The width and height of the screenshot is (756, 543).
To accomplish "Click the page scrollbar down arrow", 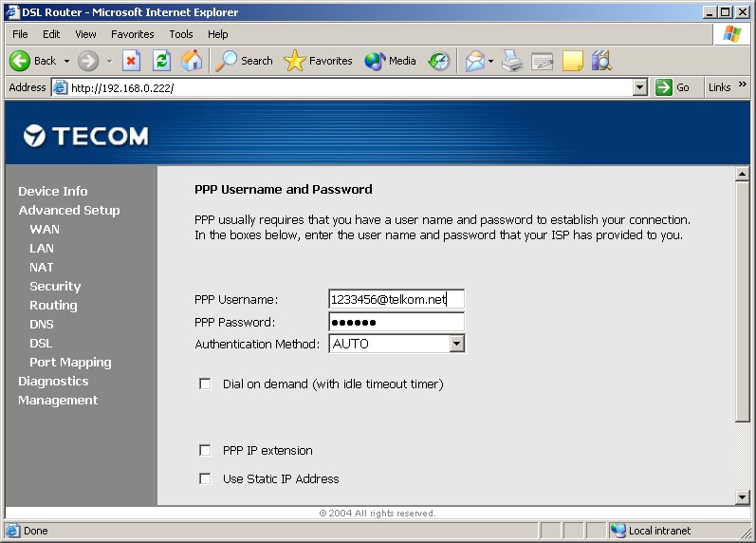I will point(743,497).
